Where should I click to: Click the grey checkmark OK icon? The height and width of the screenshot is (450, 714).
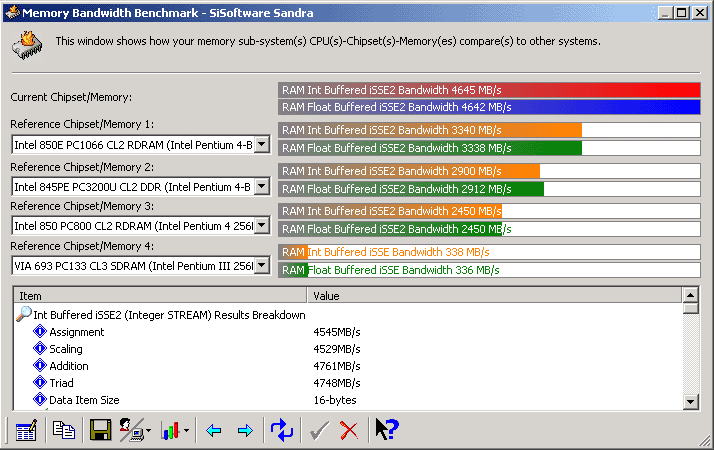pyautogui.click(x=319, y=430)
